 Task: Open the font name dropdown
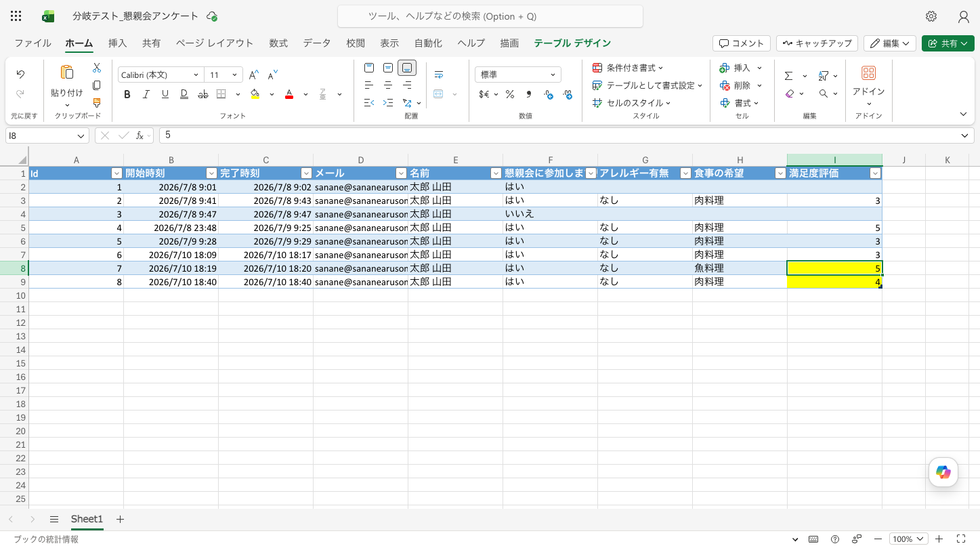[196, 75]
